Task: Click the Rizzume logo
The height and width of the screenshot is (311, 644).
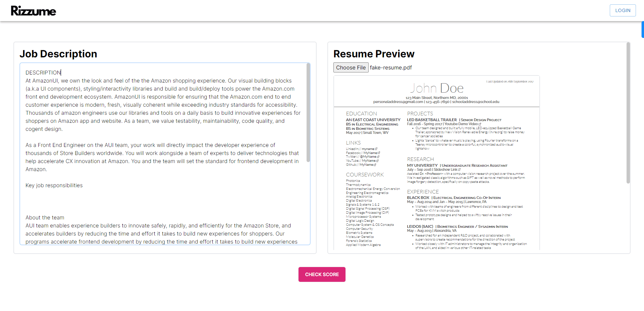Action: pos(34,11)
